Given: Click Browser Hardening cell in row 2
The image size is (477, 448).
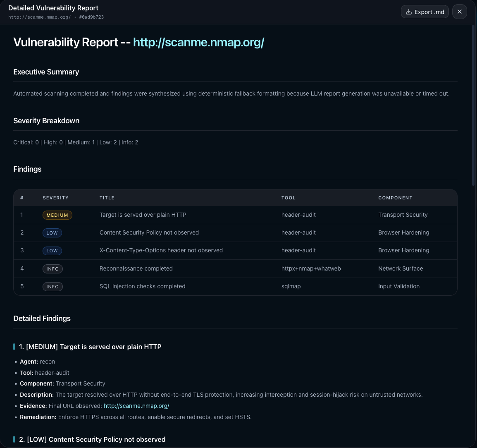Looking at the screenshot, I should pyautogui.click(x=404, y=232).
